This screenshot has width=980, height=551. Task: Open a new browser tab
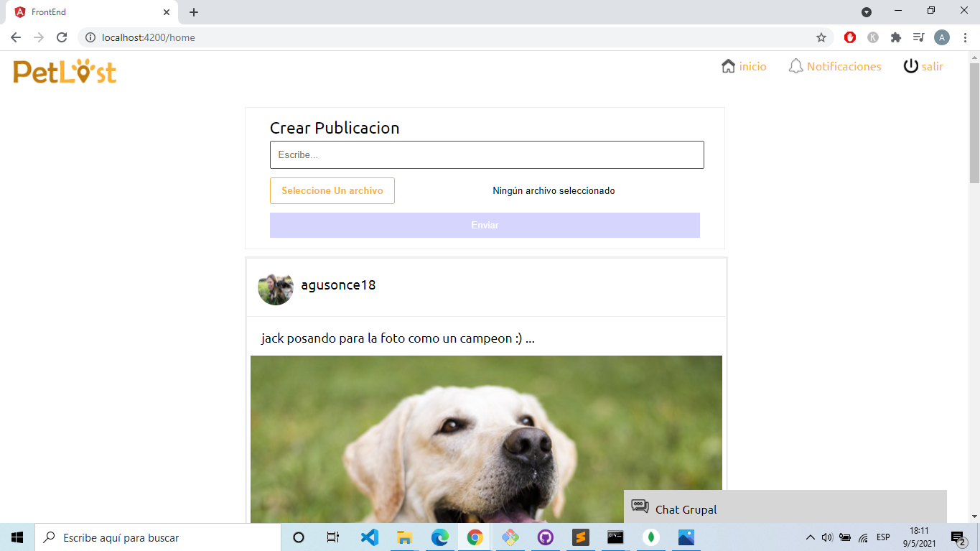coord(194,12)
